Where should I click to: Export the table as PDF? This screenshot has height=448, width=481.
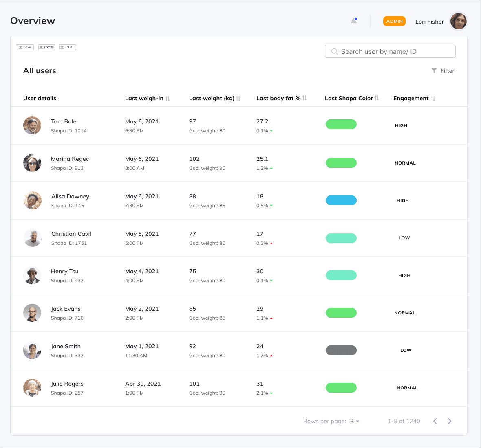click(x=67, y=47)
